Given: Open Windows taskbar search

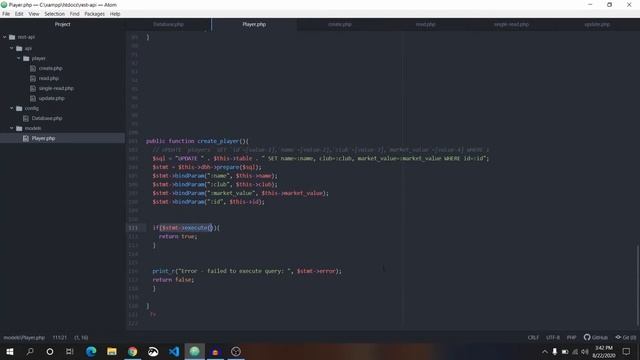Looking at the screenshot, I should [x=30, y=351].
